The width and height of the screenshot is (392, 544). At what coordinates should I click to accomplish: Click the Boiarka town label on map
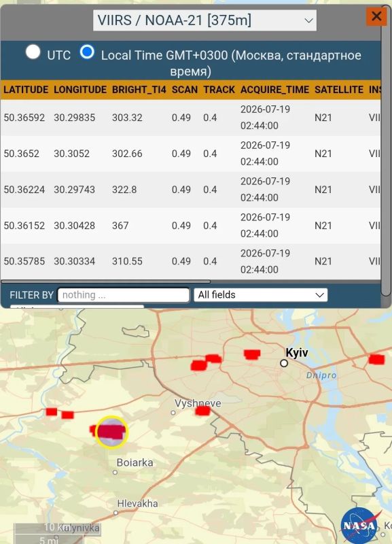(135, 462)
